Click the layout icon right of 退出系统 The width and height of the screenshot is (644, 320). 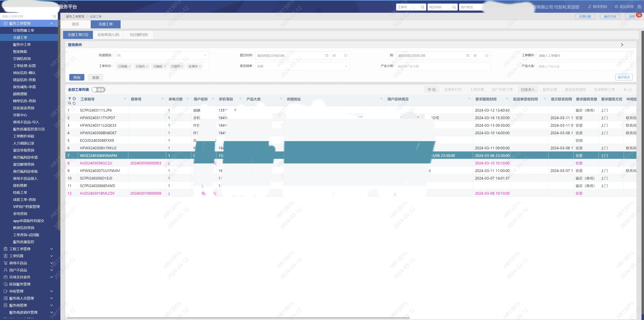[639, 7]
